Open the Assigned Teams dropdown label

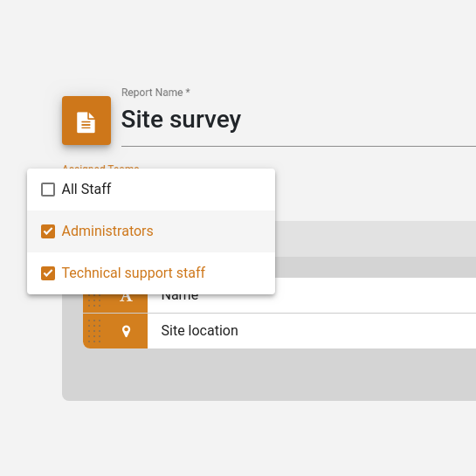click(100, 167)
